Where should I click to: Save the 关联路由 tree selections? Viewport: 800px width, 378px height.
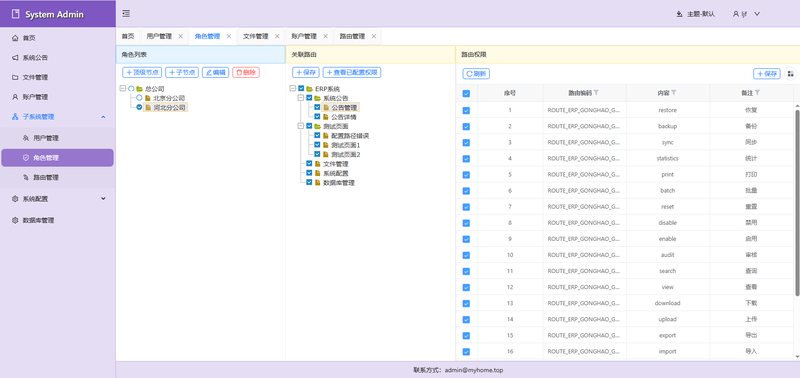[306, 73]
